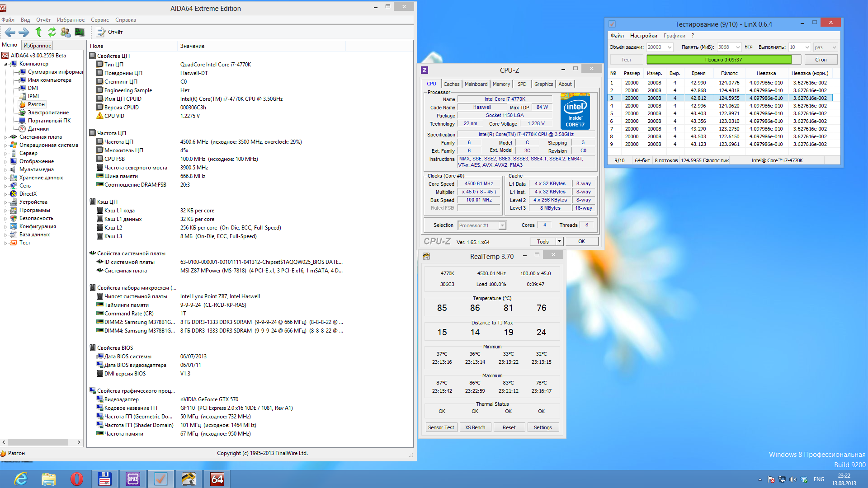Image resolution: width=868 pixels, height=488 pixels.
Task: Switch to the Memory tab in CPU-Z
Action: [x=501, y=84]
